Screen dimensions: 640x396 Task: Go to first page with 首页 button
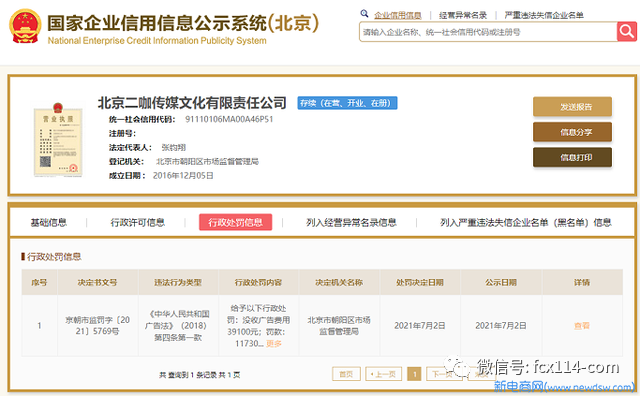click(346, 374)
